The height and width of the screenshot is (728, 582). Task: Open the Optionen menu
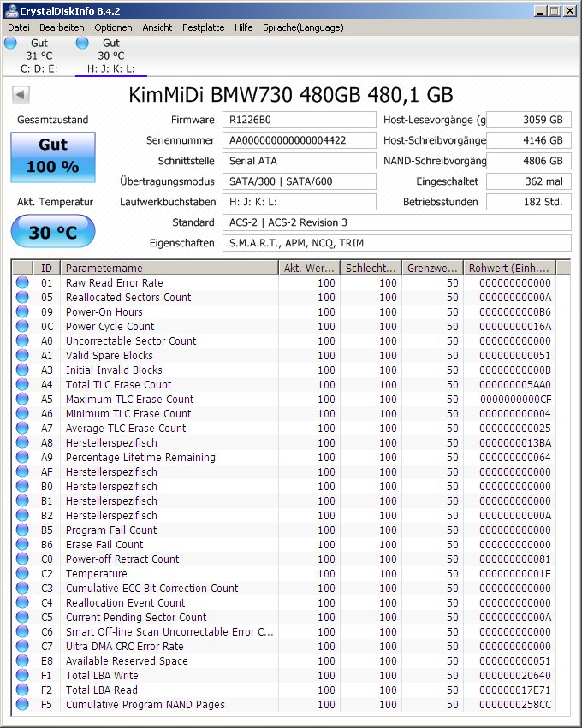coord(113,27)
